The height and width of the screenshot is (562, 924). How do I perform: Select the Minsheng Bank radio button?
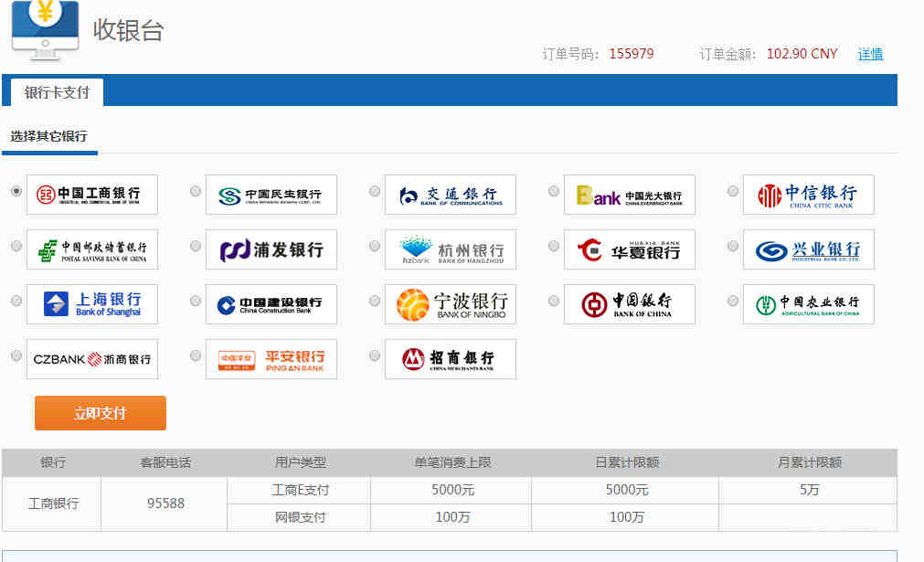click(x=196, y=191)
